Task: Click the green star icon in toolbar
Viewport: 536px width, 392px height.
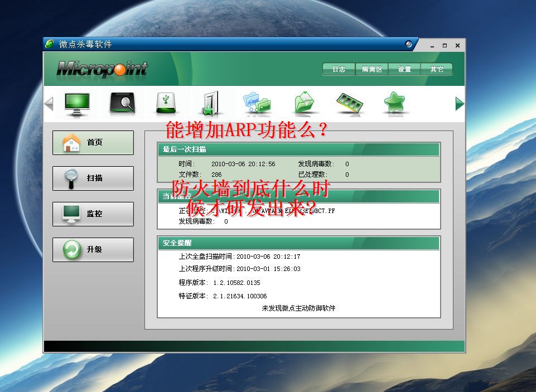Action: [x=394, y=103]
